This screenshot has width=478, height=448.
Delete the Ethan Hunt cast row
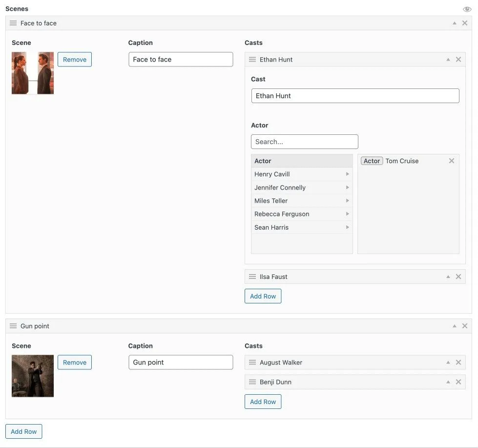[x=458, y=60]
